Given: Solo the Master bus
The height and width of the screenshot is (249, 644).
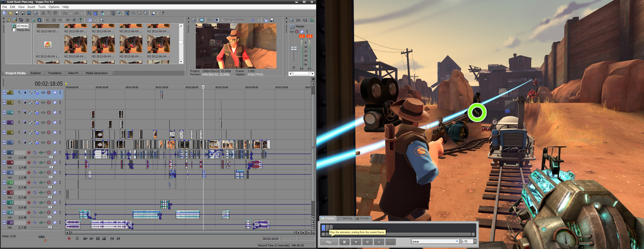Looking at the screenshot, I should click(x=307, y=32).
